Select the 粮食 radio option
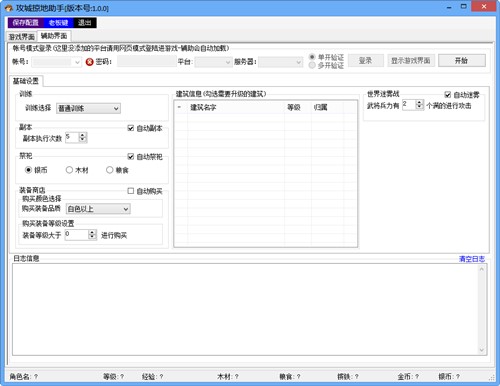The height and width of the screenshot is (386, 500). click(117, 170)
